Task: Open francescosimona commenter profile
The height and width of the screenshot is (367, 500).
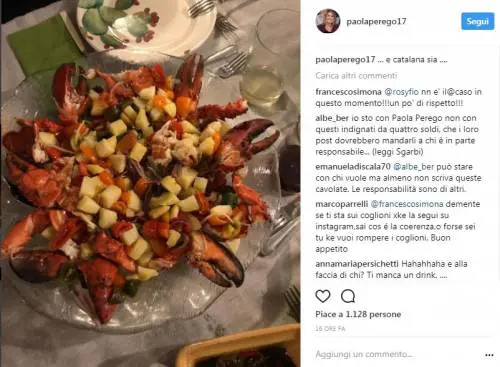Action: 348,92
